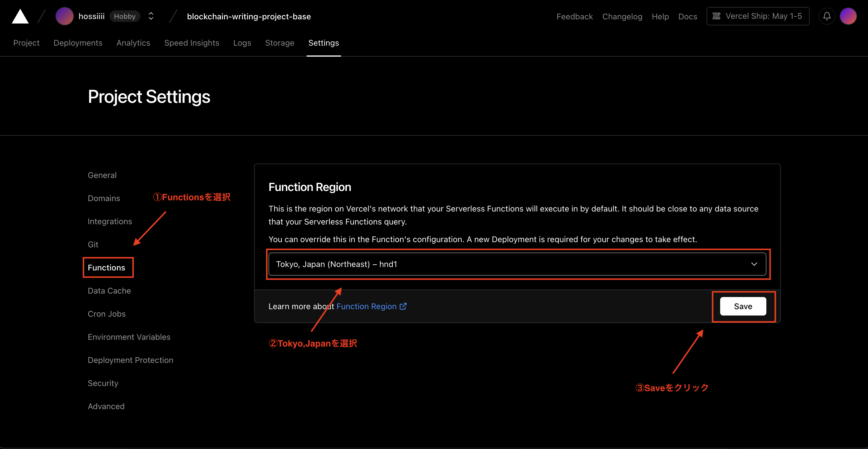Screen dimensions: 868x449
Task: Open the Function Region dropdown chevron
Action: point(754,264)
